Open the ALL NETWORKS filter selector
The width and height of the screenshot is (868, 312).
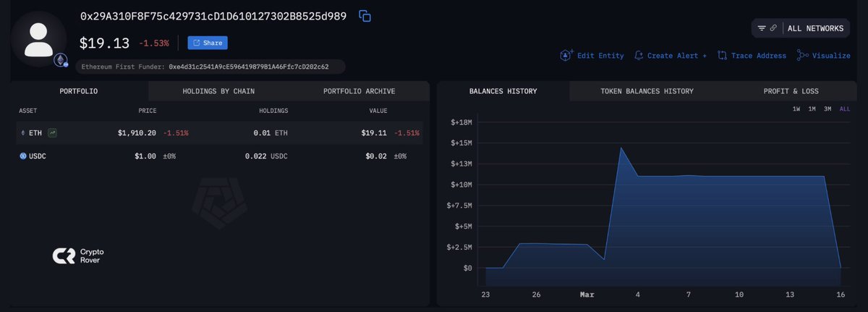click(x=801, y=28)
